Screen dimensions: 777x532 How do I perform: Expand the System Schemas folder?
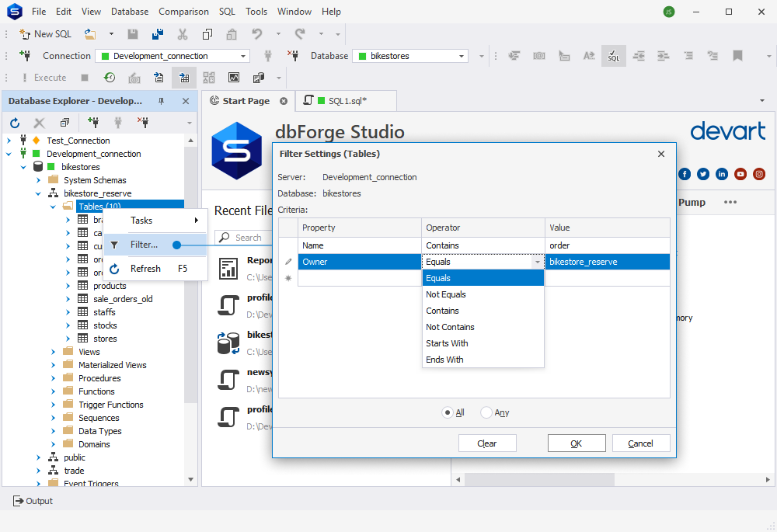(x=39, y=180)
